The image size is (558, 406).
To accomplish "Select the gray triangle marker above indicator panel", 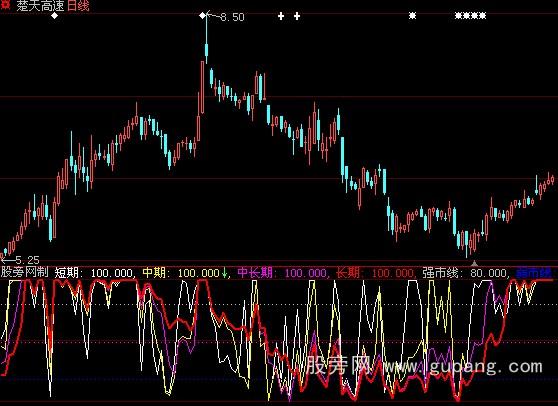I will [x=474, y=263].
